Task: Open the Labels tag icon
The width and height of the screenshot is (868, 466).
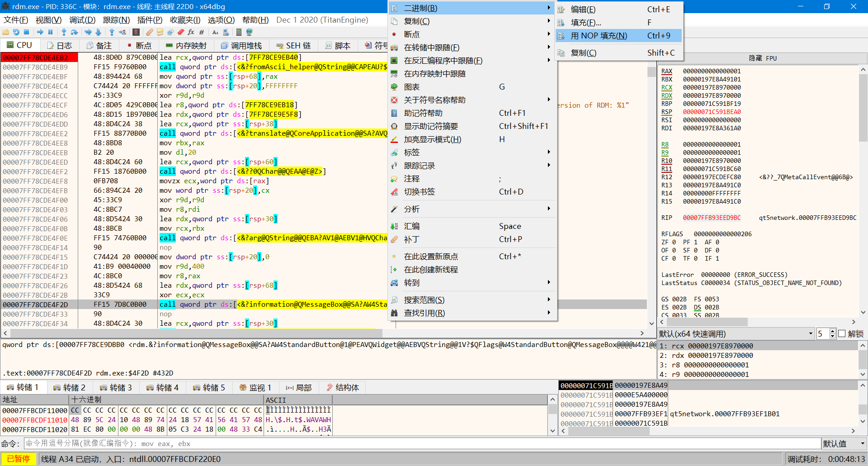Action: (x=170, y=32)
